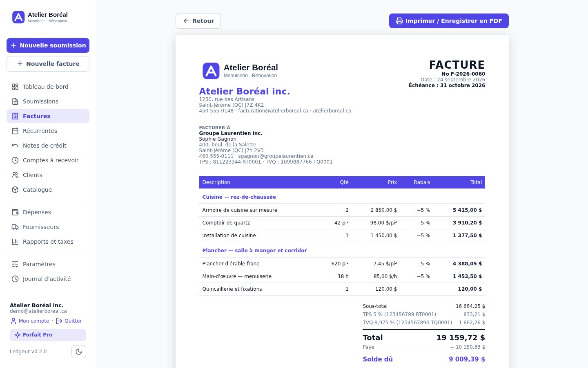Click the Paramètres sliders icon

15,264
